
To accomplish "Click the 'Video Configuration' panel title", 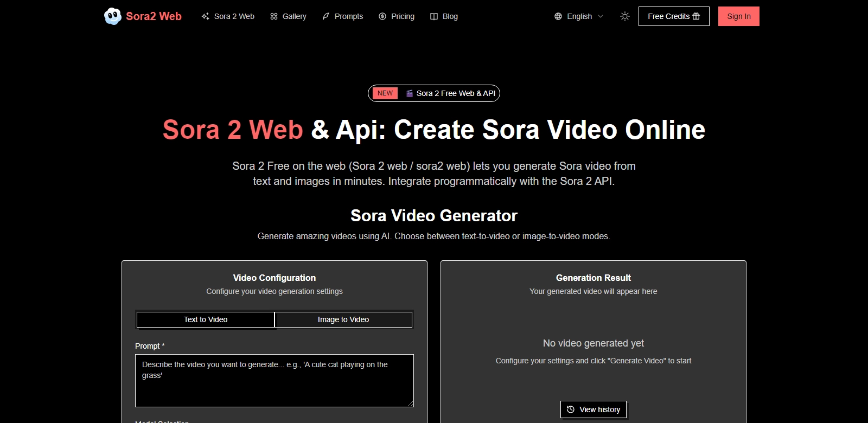I will click(275, 278).
